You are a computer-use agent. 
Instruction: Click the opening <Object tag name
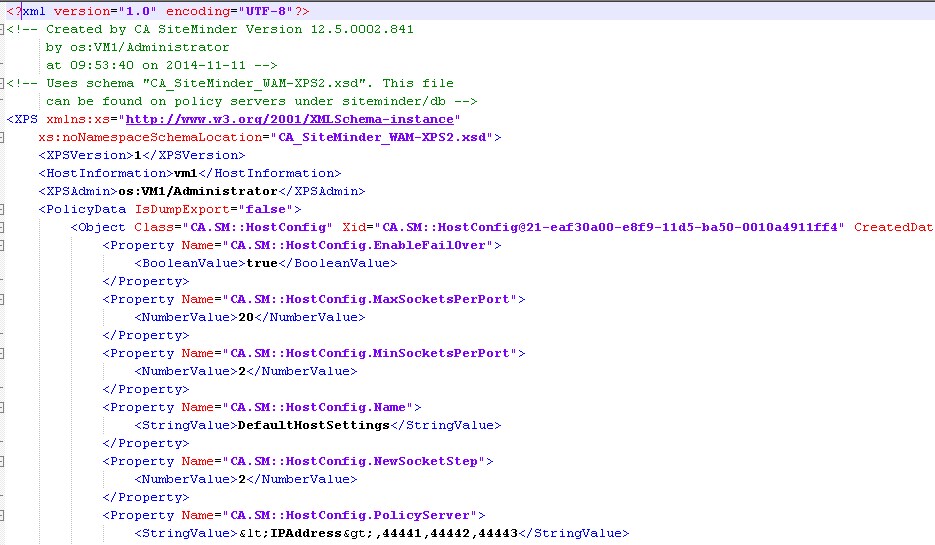pyautogui.click(x=98, y=227)
